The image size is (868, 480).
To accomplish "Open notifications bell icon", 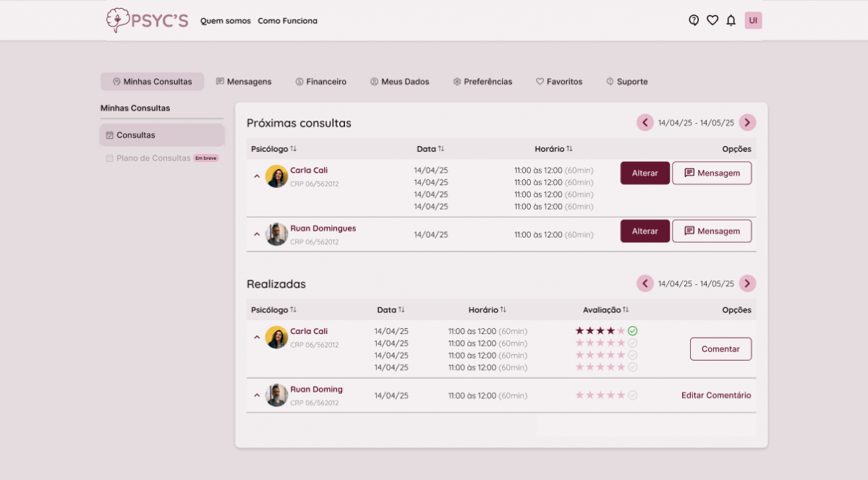I will [731, 20].
